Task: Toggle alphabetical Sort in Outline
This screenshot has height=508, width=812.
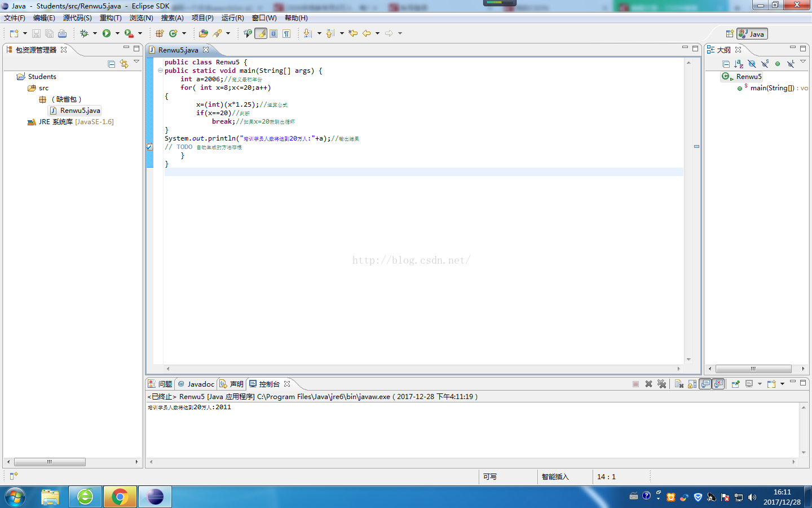Action: pyautogui.click(x=739, y=64)
